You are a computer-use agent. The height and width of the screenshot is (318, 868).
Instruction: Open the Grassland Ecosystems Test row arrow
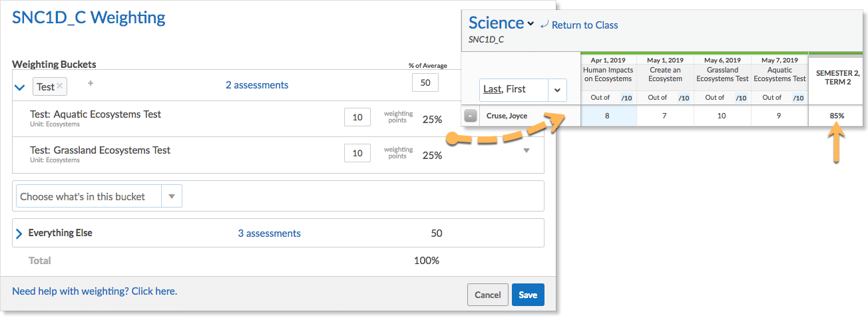527,151
